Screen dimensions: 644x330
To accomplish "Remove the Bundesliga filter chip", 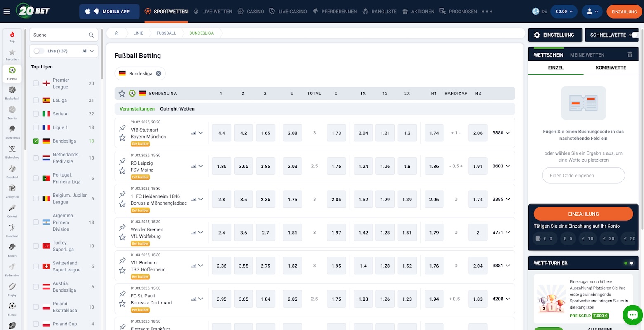I will (x=158, y=73).
